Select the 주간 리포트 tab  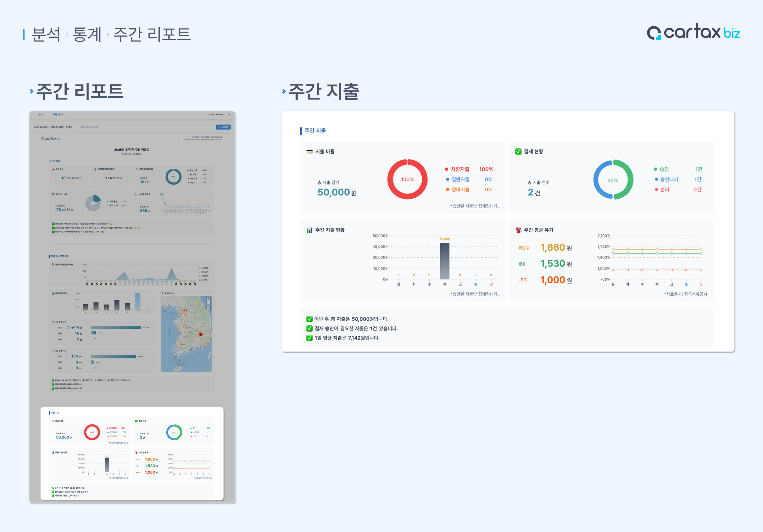[58, 115]
